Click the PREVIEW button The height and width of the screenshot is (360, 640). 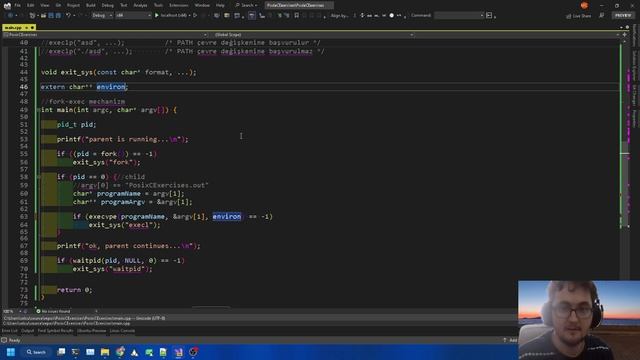click(622, 16)
